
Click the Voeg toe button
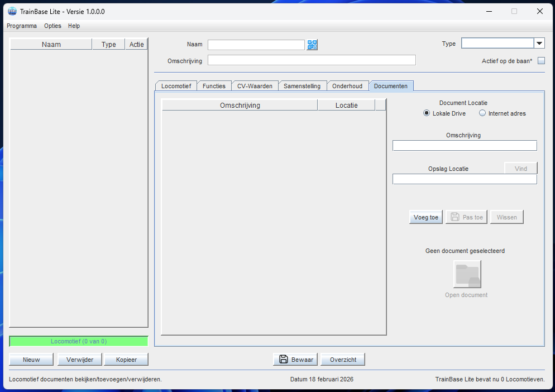[x=426, y=217]
